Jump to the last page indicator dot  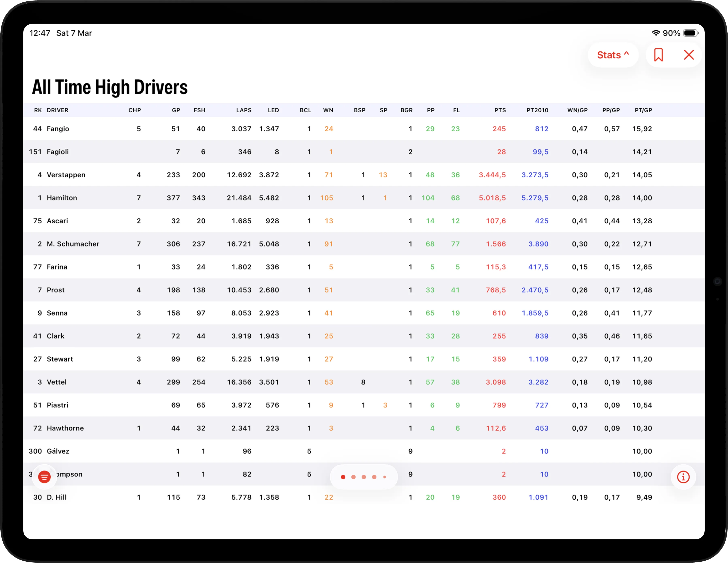point(385,477)
